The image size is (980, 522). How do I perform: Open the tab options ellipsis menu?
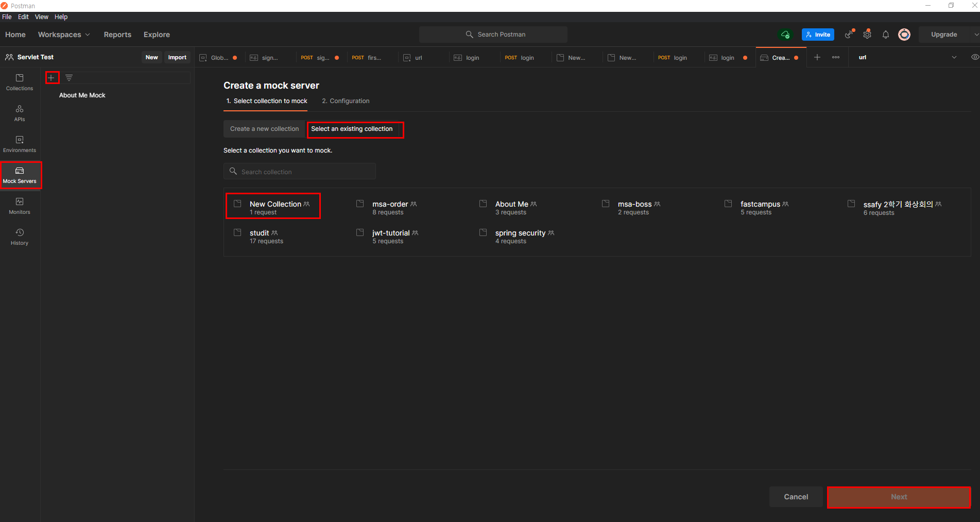[x=836, y=57]
